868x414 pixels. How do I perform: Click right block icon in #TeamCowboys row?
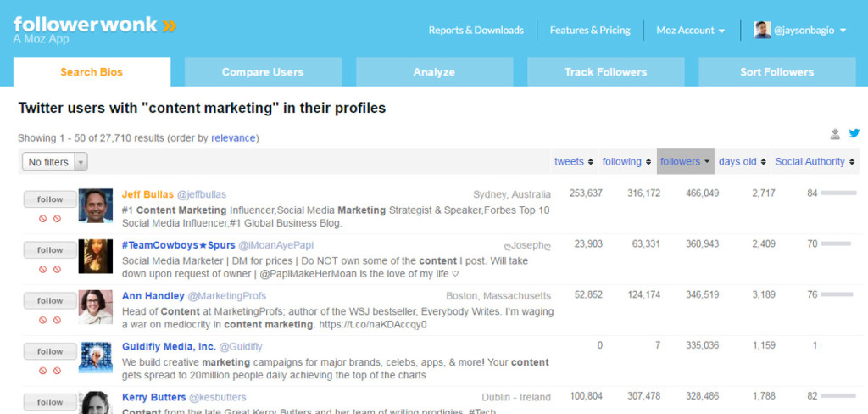(57, 269)
